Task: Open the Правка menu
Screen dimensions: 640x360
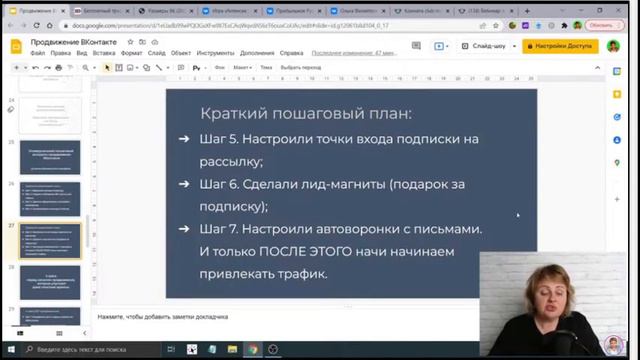Action: tap(60, 53)
